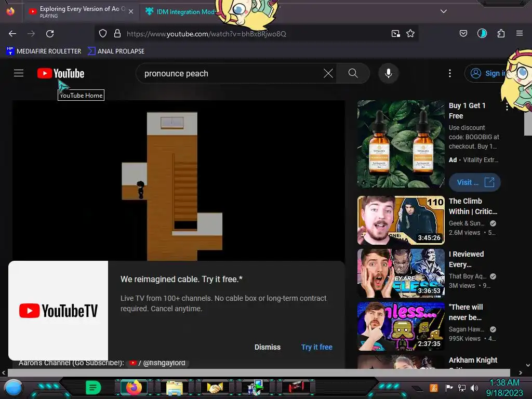Open 'The Climb Within | Critic...' title

[473, 206]
